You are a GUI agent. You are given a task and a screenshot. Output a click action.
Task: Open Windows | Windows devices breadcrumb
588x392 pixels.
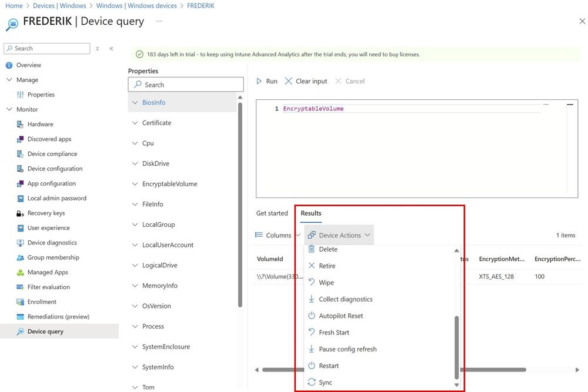pos(136,6)
